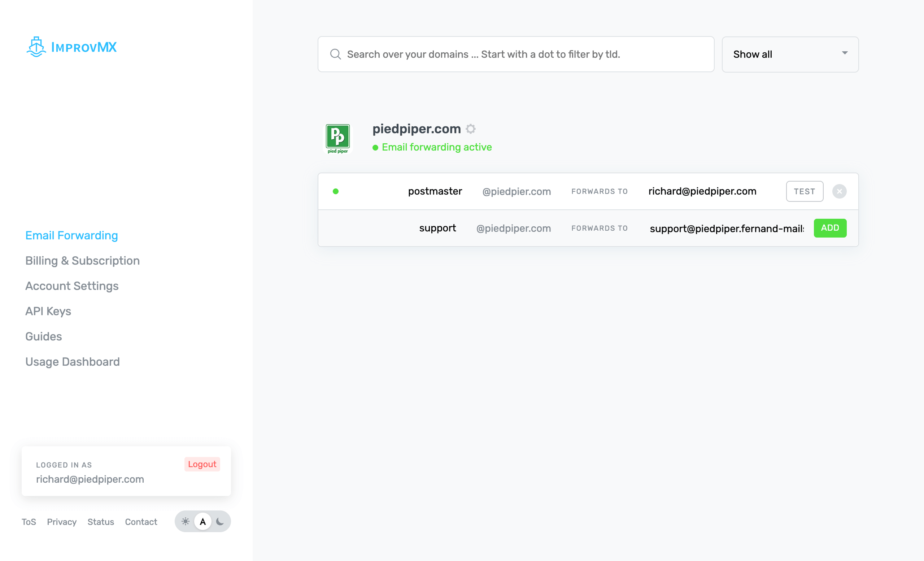Select automatic theme A option

click(203, 521)
